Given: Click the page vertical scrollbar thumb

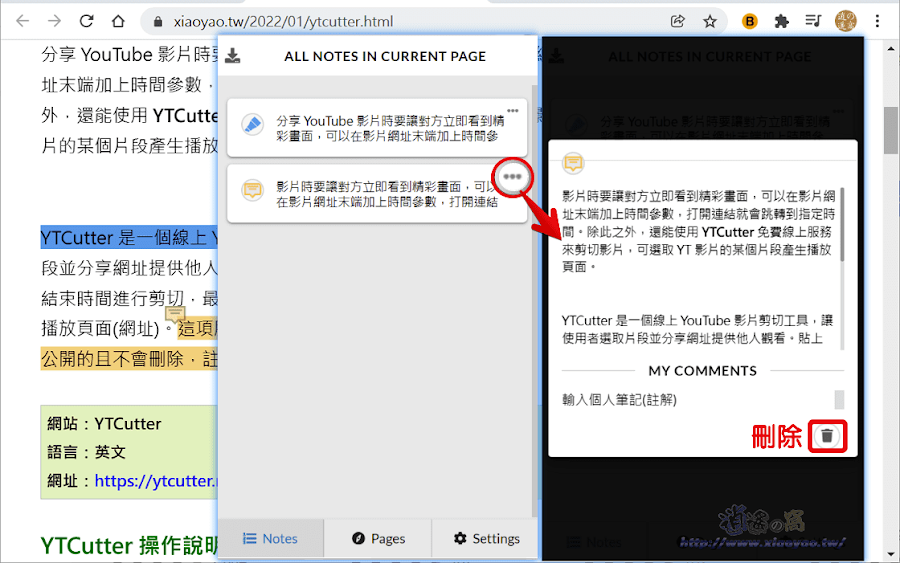Looking at the screenshot, I should click(x=891, y=130).
